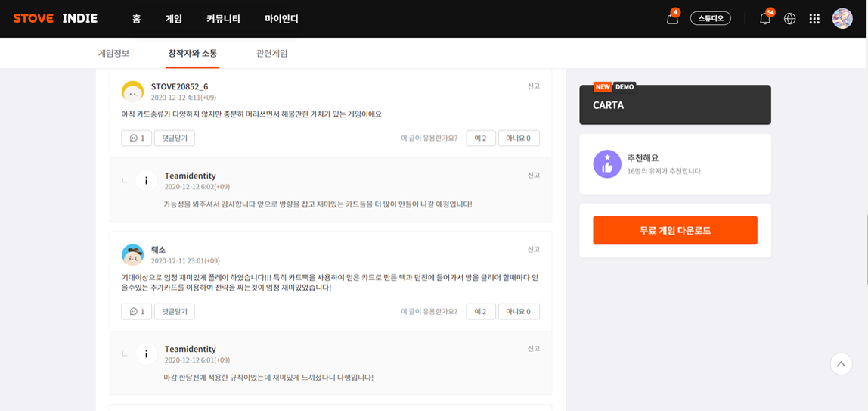Click username STOVE20852_6
This screenshot has height=411, width=868.
(179, 86)
